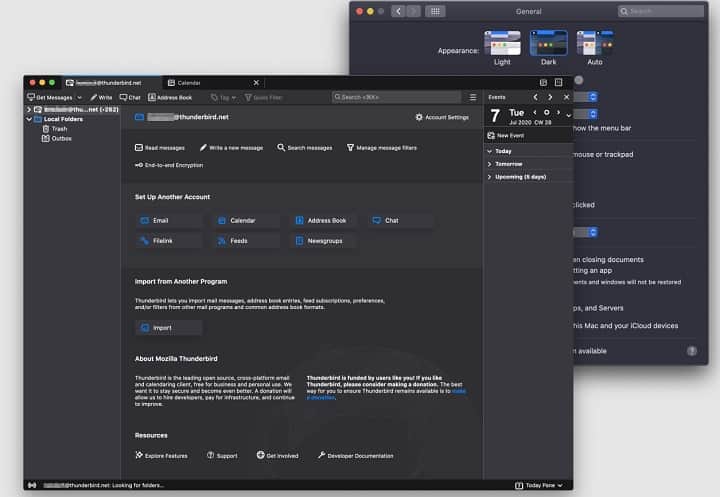Expand the Upcoming (5 days) section

[489, 177]
